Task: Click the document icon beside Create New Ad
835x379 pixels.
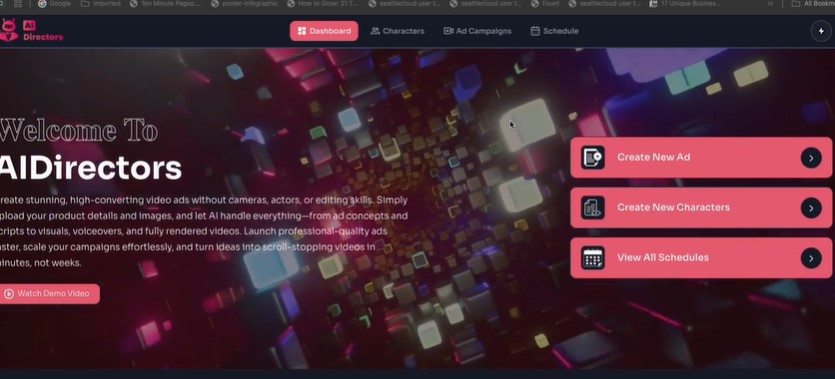Action: pos(593,158)
